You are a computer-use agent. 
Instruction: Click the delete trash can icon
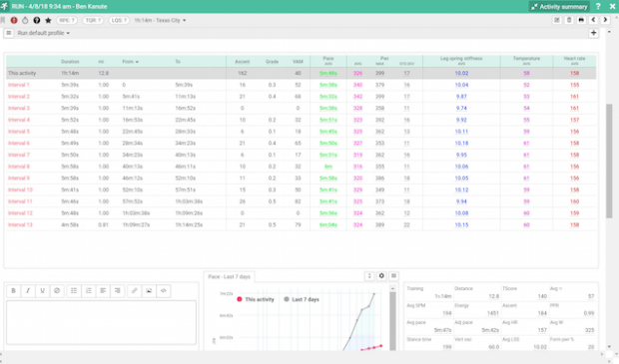pos(569,20)
